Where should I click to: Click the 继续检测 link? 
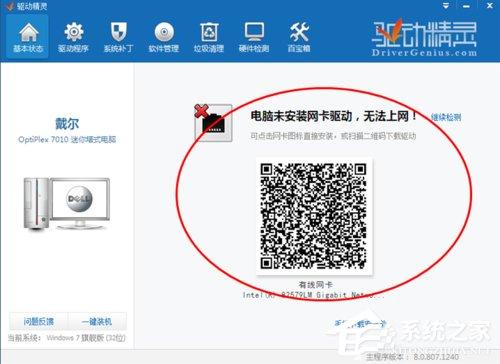coord(446,117)
